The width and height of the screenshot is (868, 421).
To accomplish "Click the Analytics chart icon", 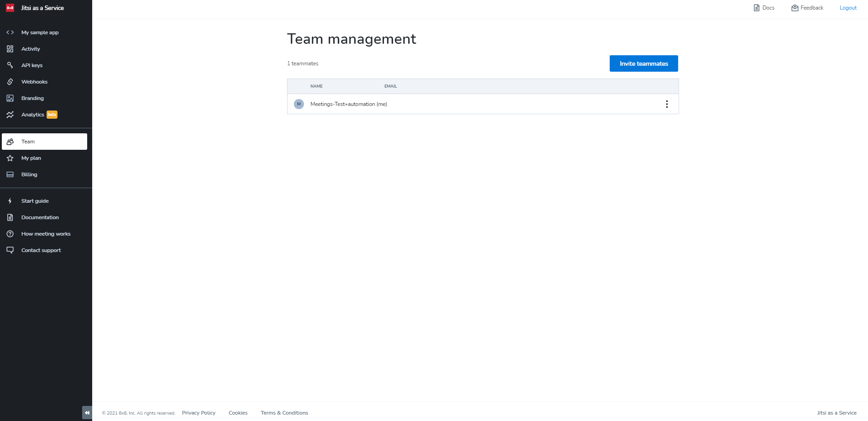I will [10, 115].
